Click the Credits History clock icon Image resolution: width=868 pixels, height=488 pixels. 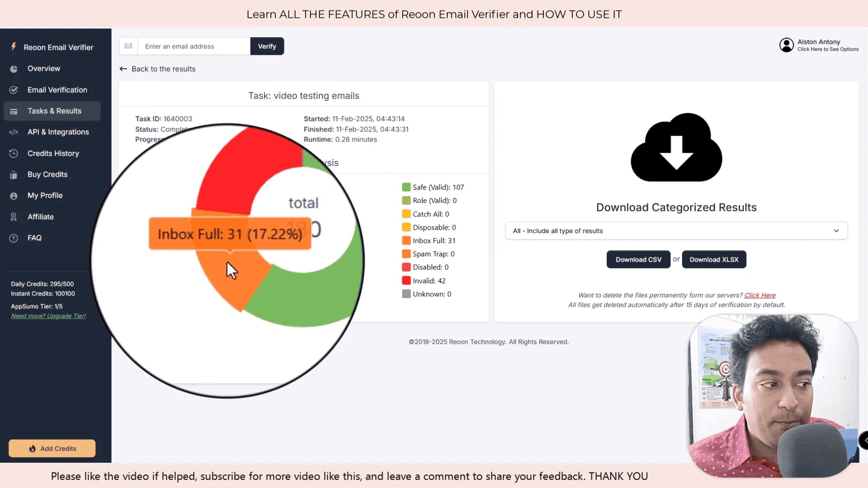(x=14, y=153)
